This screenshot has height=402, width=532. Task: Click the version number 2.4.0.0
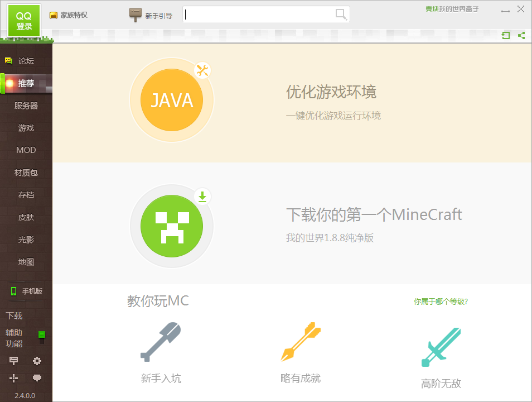tap(25, 396)
